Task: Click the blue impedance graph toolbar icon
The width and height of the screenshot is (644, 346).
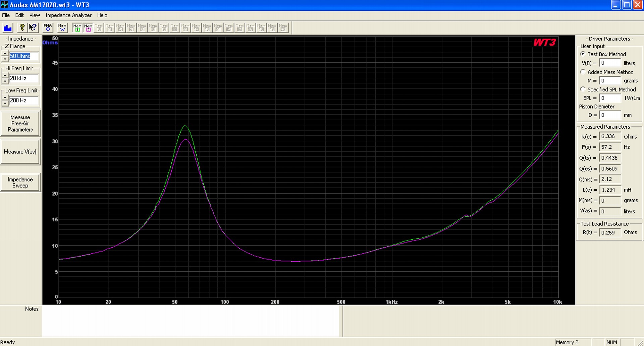Action: pyautogui.click(x=8, y=28)
